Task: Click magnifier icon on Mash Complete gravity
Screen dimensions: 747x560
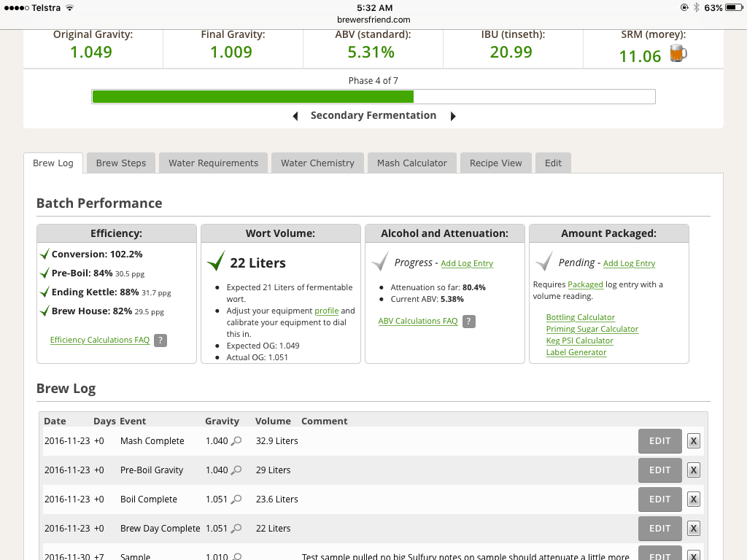Action: pos(236,441)
